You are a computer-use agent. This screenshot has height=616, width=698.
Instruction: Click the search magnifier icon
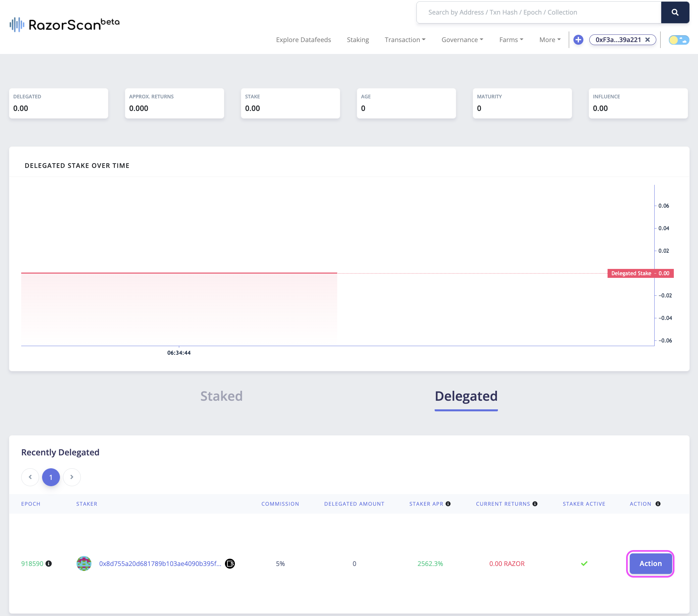[x=675, y=12]
